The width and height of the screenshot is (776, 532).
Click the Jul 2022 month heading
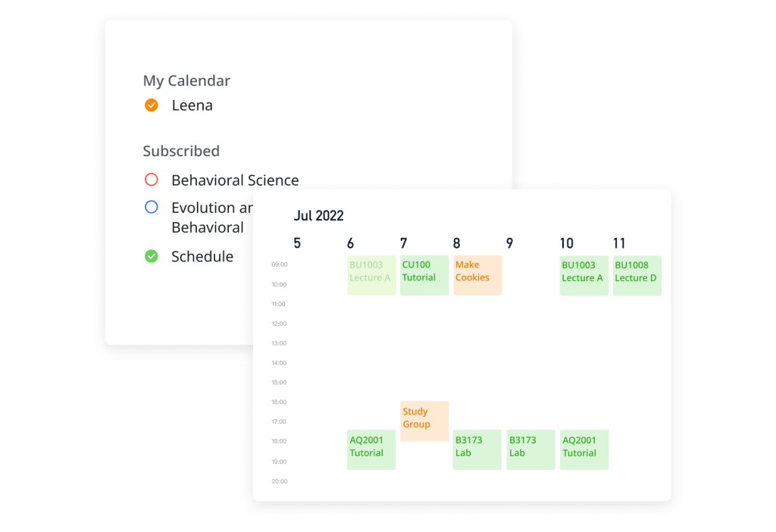pyautogui.click(x=319, y=216)
